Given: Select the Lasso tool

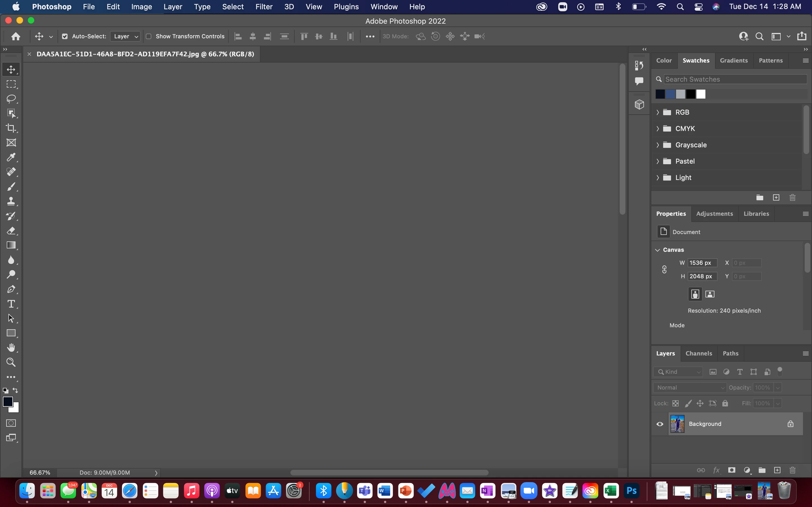Looking at the screenshot, I should click(11, 99).
